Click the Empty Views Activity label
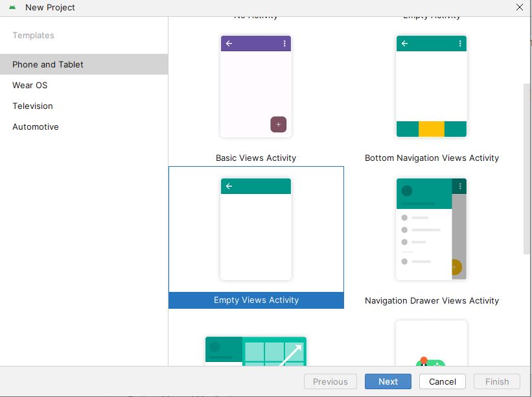Screen dimensions: 532x397 click(256, 300)
